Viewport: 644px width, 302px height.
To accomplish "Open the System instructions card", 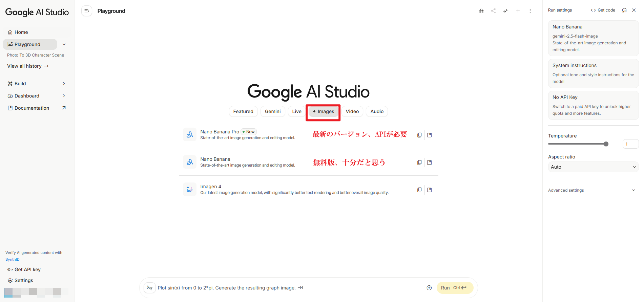I will [x=593, y=73].
